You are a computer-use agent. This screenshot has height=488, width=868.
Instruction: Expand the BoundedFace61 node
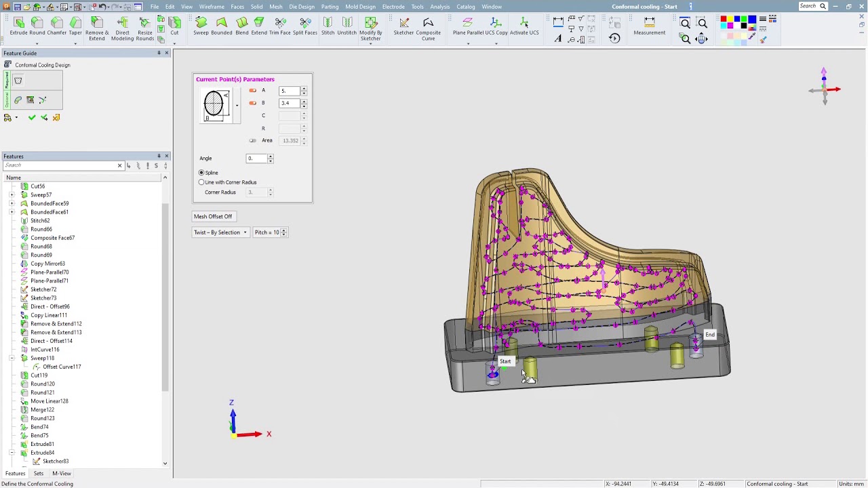(x=12, y=212)
